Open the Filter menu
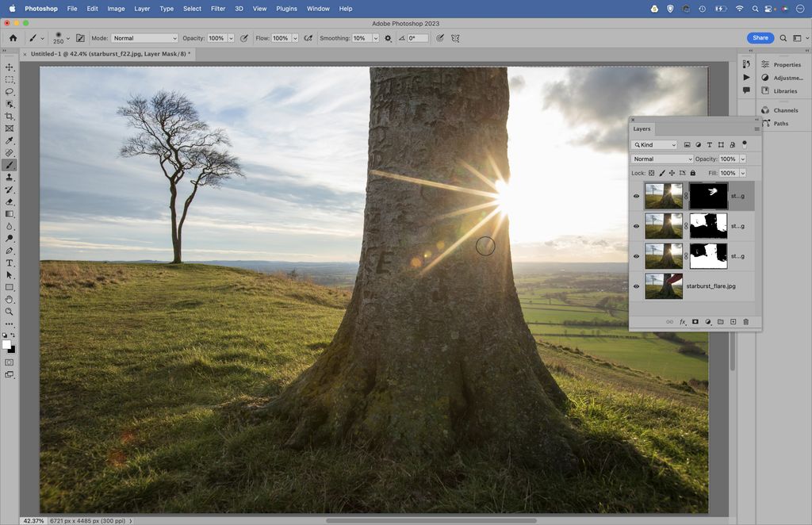Viewport: 812px width, 525px height. [x=217, y=9]
